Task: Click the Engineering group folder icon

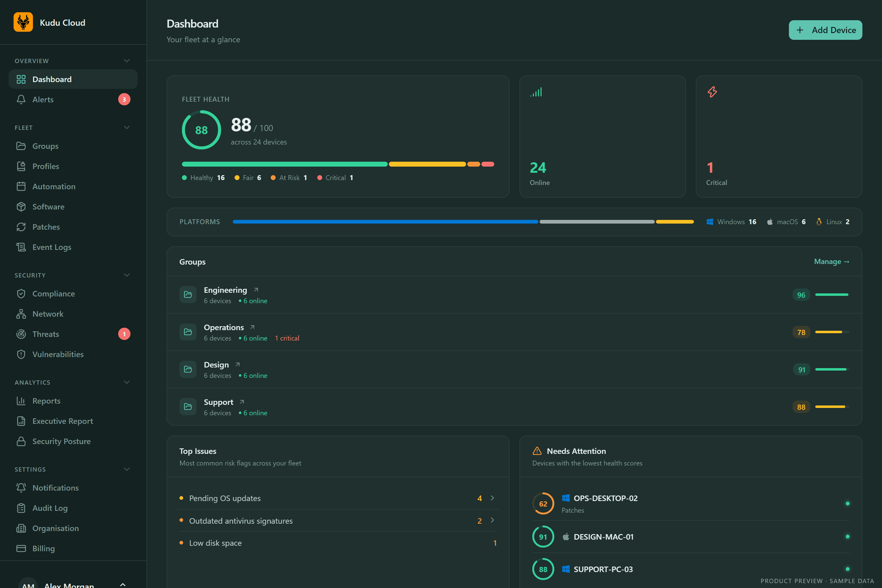Action: [188, 295]
